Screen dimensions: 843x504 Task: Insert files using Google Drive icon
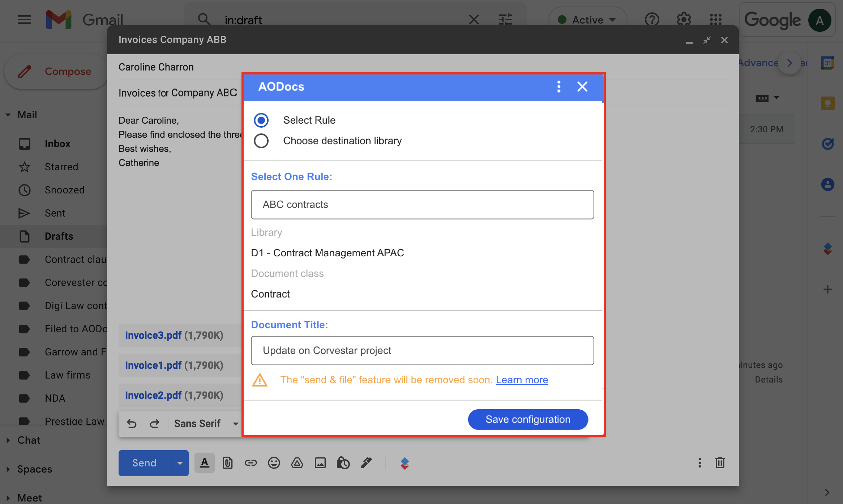tap(297, 463)
